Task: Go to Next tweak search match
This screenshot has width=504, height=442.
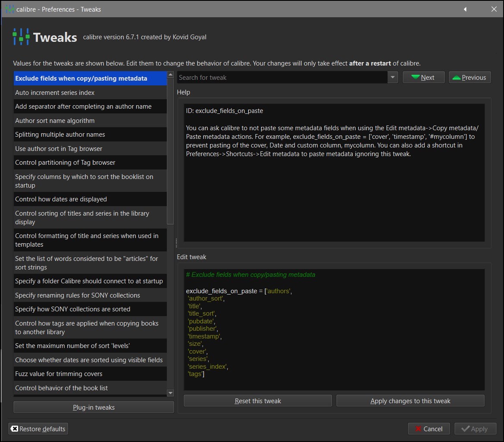Action: [423, 77]
